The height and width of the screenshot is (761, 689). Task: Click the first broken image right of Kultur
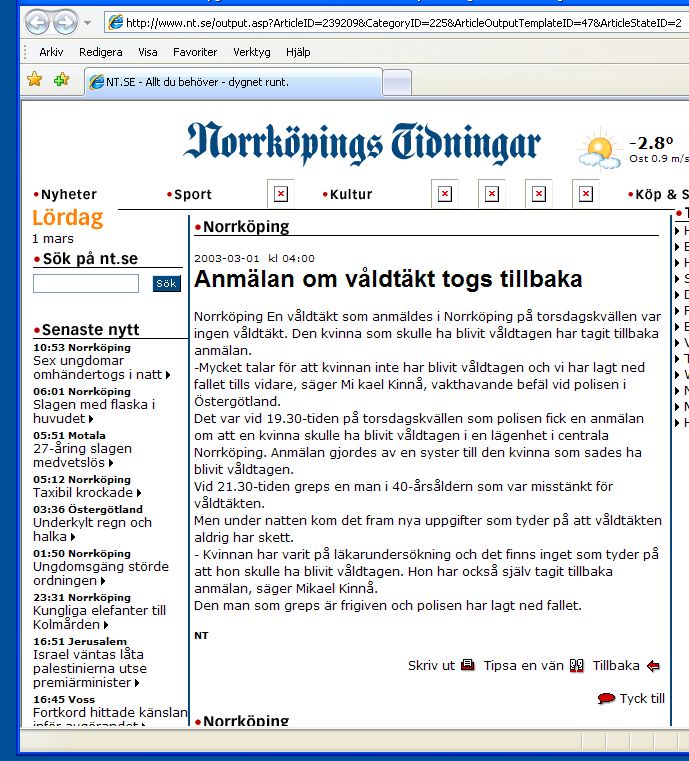(x=445, y=194)
